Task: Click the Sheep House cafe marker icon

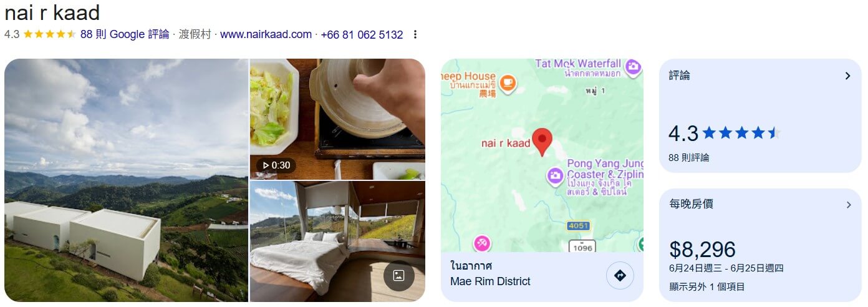Action: click(x=508, y=82)
